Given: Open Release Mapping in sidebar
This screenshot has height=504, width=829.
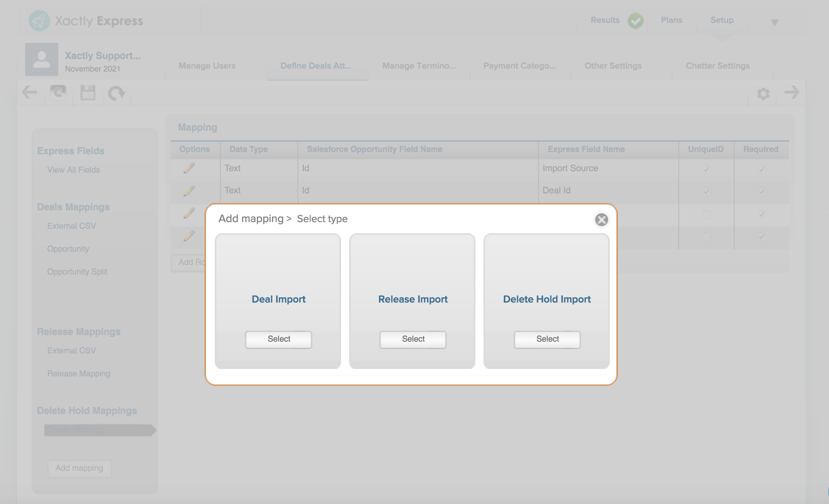Looking at the screenshot, I should point(79,374).
